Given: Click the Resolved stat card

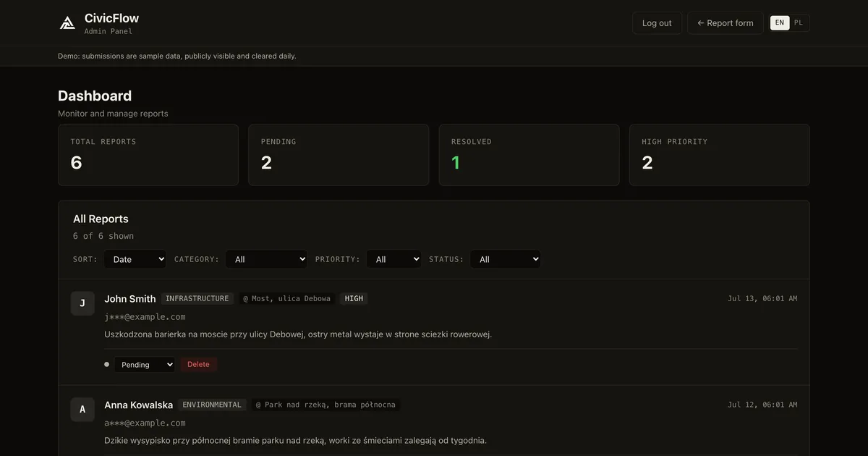Looking at the screenshot, I should 529,155.
